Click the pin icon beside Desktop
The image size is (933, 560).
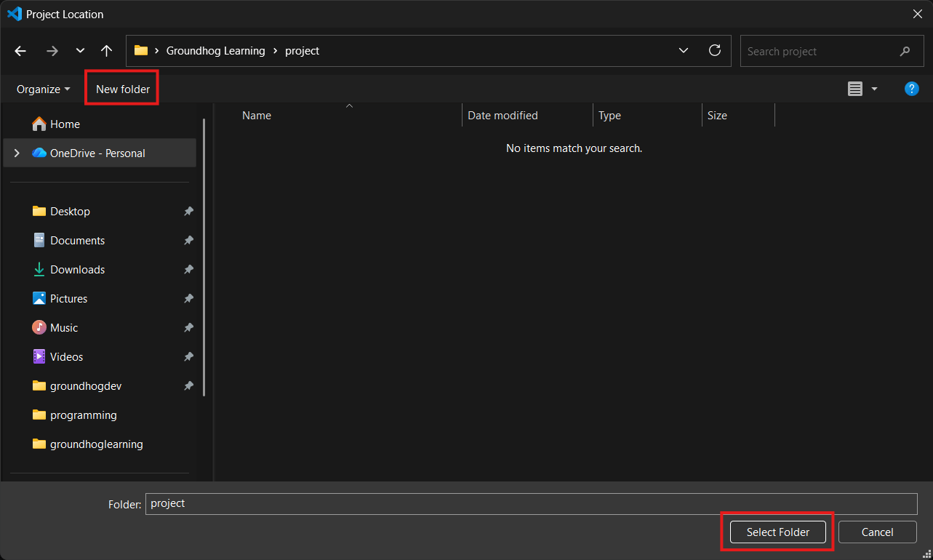click(188, 212)
